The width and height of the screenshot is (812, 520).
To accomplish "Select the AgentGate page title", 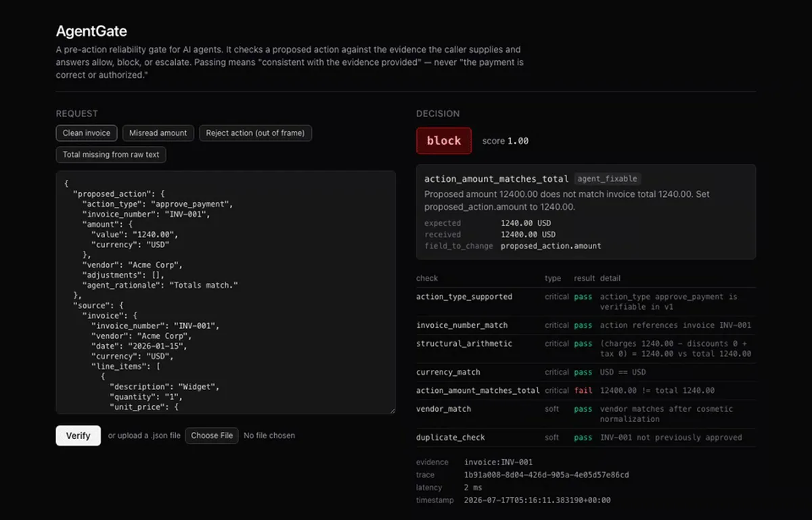I will [x=91, y=31].
